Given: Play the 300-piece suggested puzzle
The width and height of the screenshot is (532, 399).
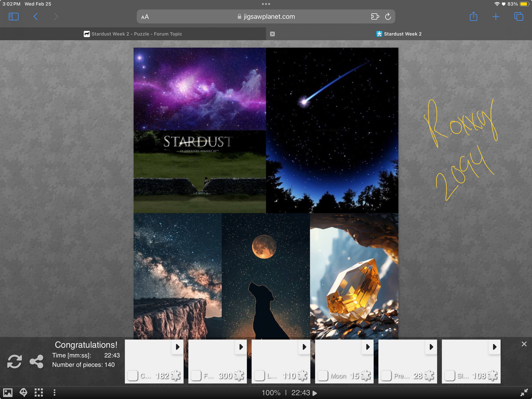Looking at the screenshot, I should coord(241,347).
